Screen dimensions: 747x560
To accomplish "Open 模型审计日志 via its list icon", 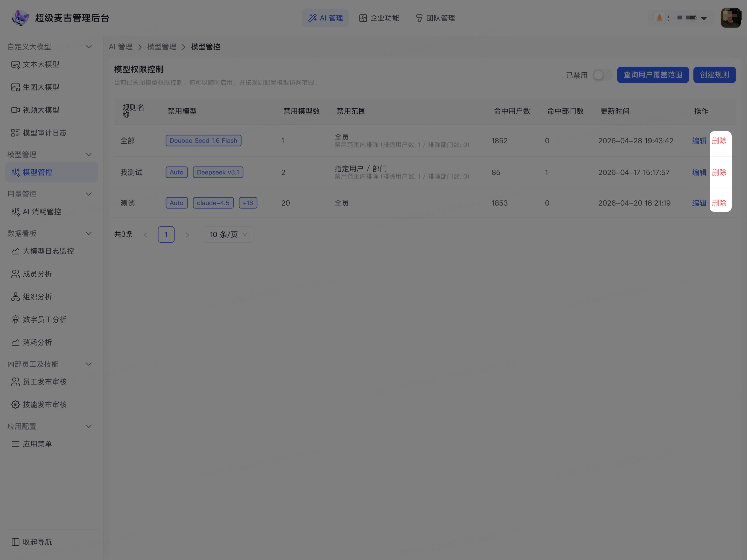I will coord(16,133).
